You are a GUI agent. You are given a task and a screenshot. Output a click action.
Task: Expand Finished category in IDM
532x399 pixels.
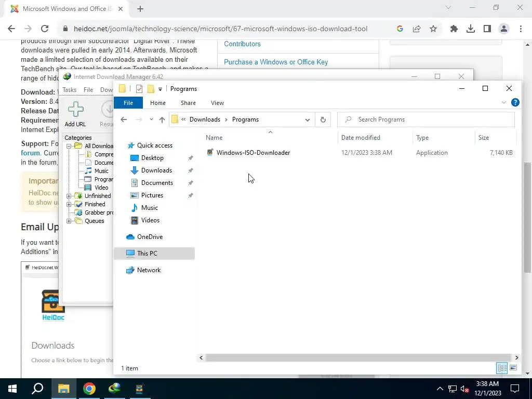click(69, 204)
